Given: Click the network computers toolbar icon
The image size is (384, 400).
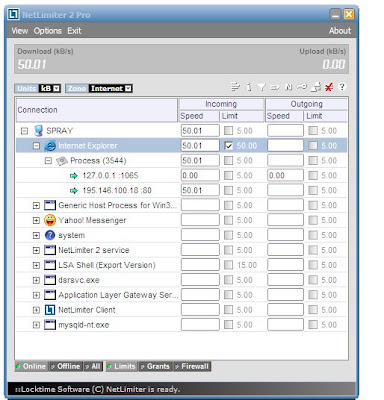Looking at the screenshot, I should pyautogui.click(x=316, y=87).
